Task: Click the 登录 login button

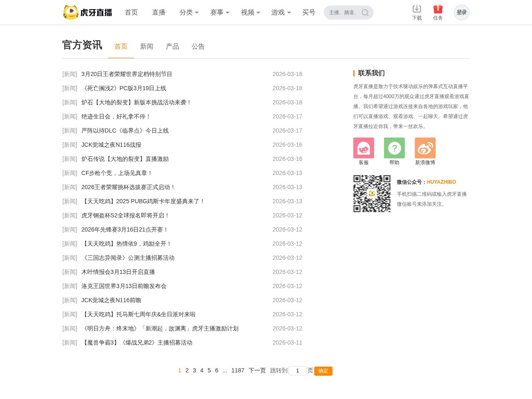Action: click(461, 12)
